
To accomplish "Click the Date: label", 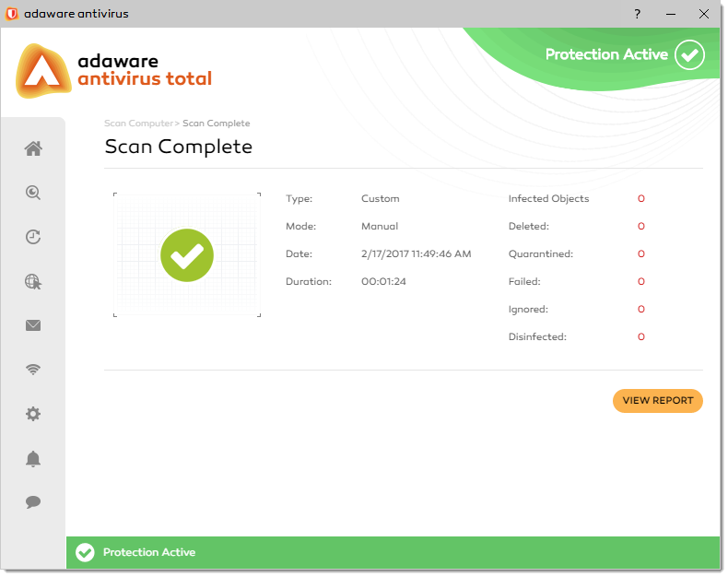I will [x=299, y=253].
